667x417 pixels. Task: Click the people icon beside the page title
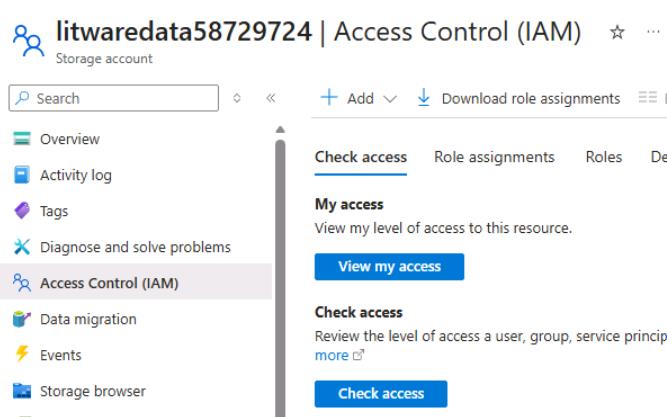coord(28,41)
